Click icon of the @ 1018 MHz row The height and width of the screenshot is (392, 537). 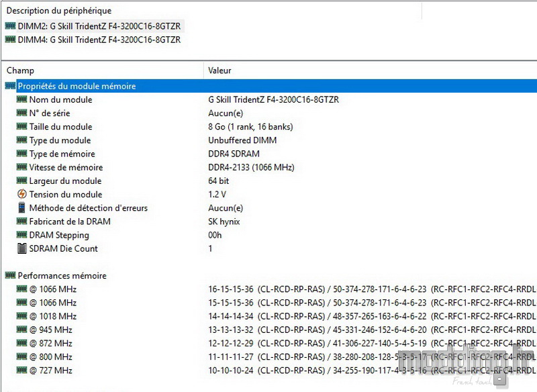(21, 315)
